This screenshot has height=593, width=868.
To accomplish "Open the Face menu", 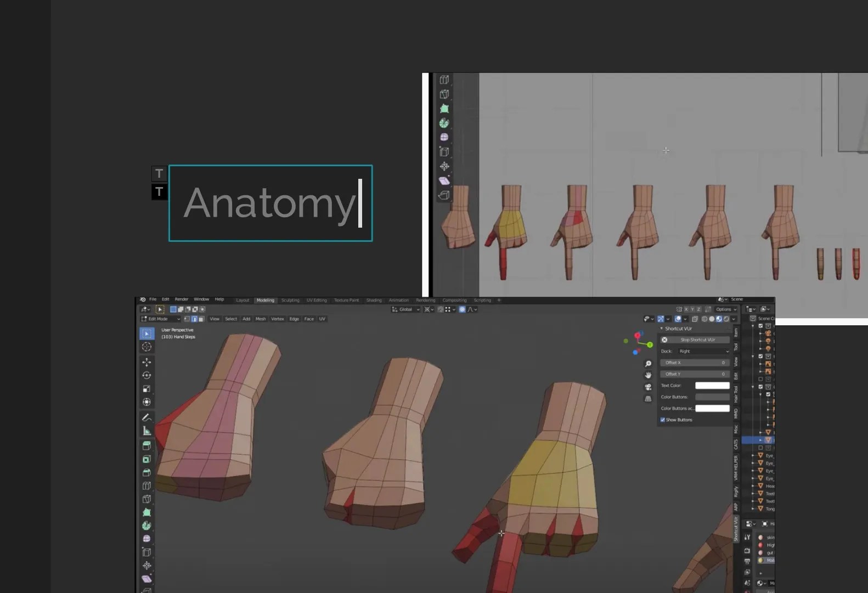I will coord(309,319).
